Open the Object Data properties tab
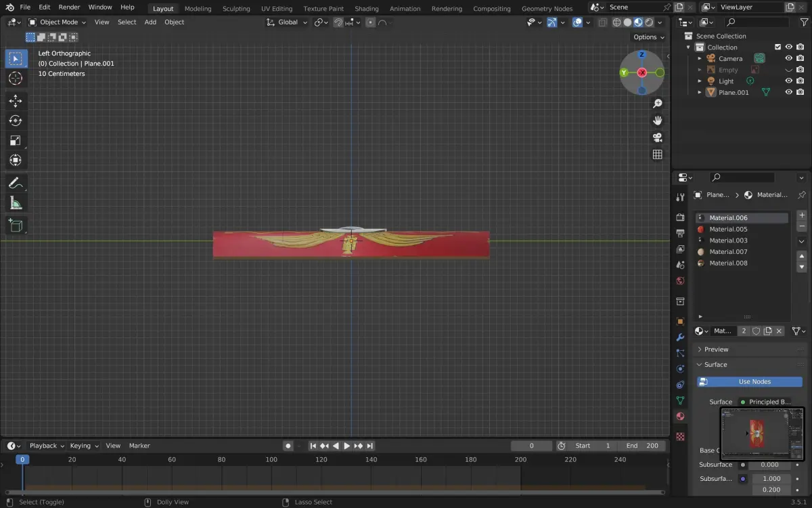This screenshot has width=812, height=508. 681,400
